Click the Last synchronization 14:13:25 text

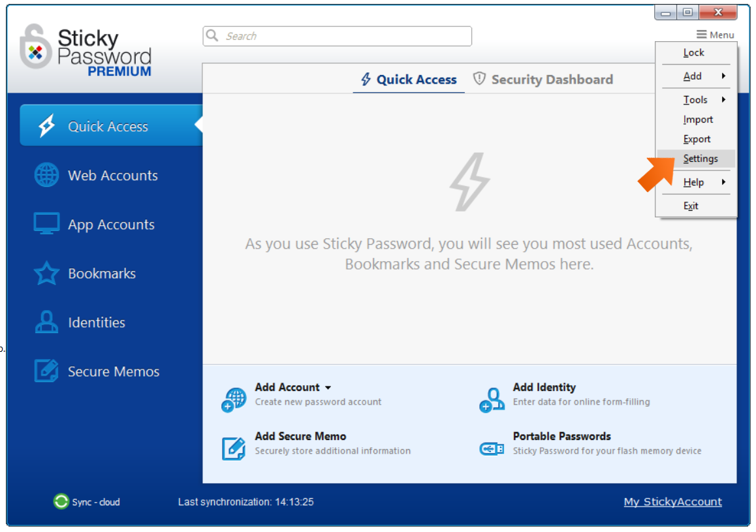246,501
